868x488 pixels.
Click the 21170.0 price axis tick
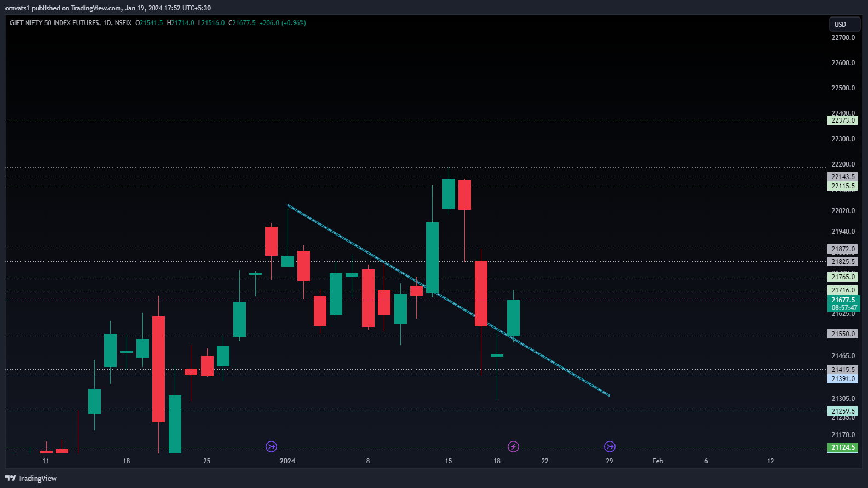pyautogui.click(x=843, y=435)
